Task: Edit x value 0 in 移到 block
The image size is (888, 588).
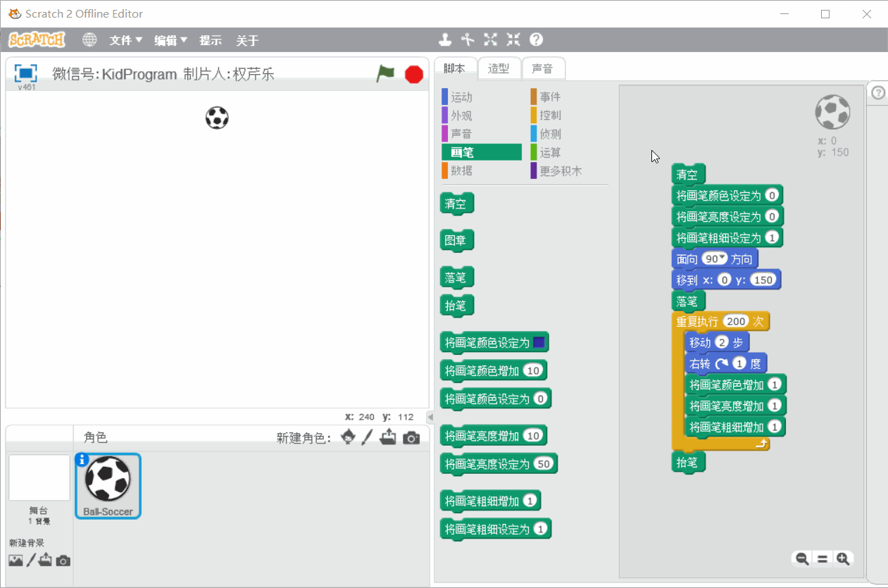Action: tap(725, 280)
